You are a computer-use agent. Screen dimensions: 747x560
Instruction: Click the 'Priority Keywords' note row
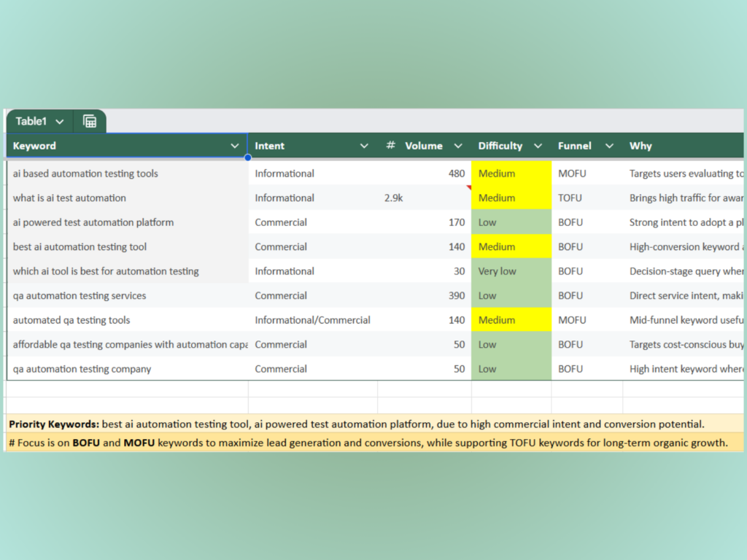(x=375, y=424)
